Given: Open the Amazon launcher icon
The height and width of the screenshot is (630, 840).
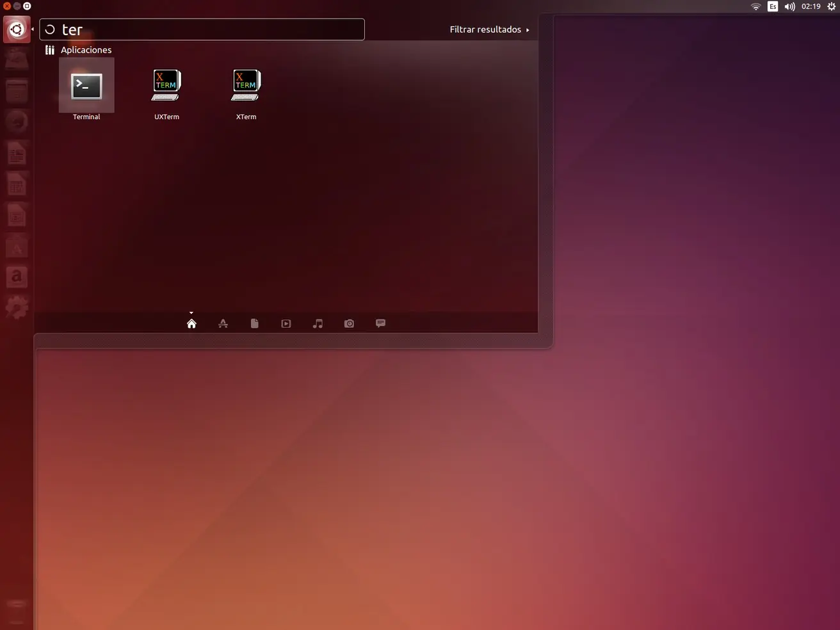Looking at the screenshot, I should (17, 277).
